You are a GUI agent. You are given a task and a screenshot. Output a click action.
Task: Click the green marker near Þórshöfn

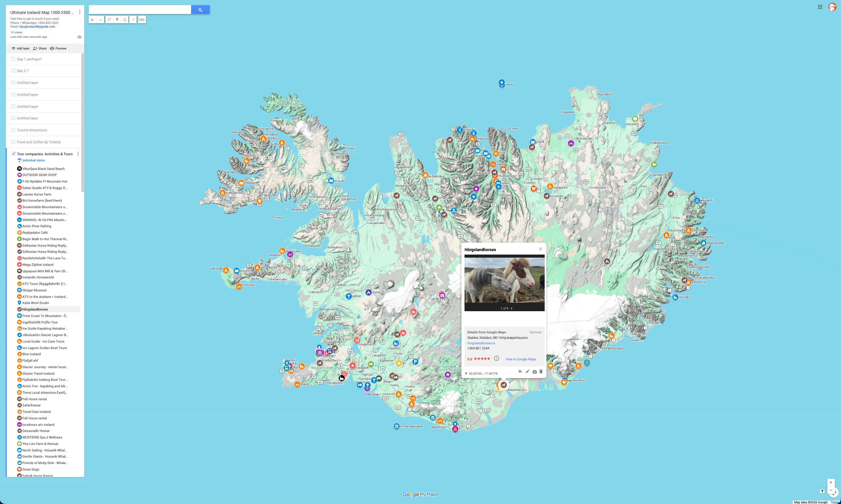(635, 119)
